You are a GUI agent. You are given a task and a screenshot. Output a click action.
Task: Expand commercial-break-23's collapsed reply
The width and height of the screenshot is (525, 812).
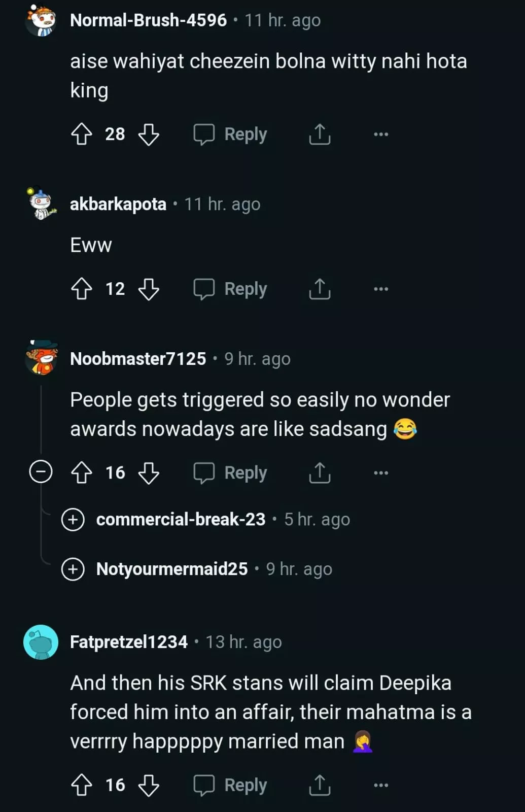tap(73, 520)
